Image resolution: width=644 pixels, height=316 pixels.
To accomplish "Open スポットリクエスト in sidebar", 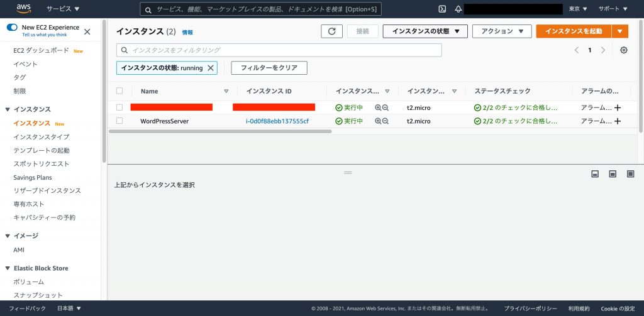I will (x=41, y=164).
